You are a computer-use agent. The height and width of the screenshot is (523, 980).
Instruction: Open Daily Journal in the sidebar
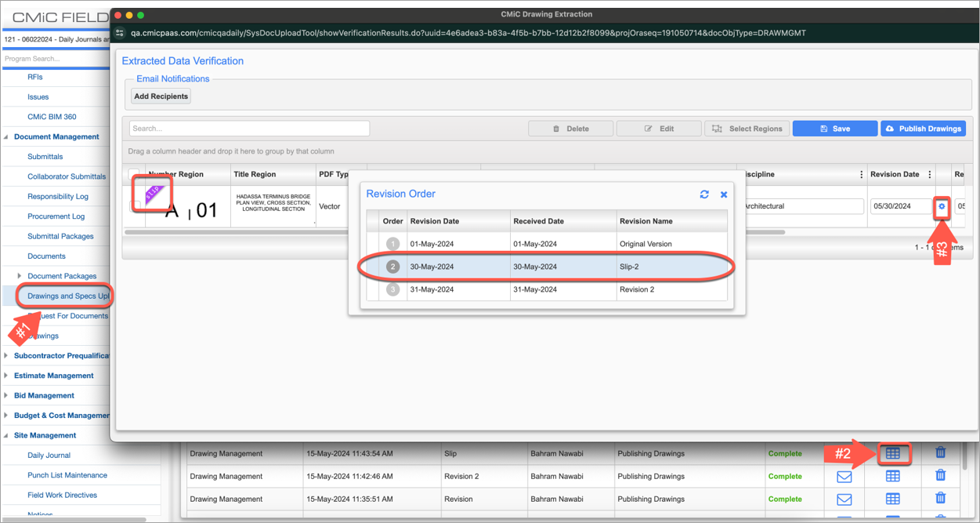pos(49,456)
